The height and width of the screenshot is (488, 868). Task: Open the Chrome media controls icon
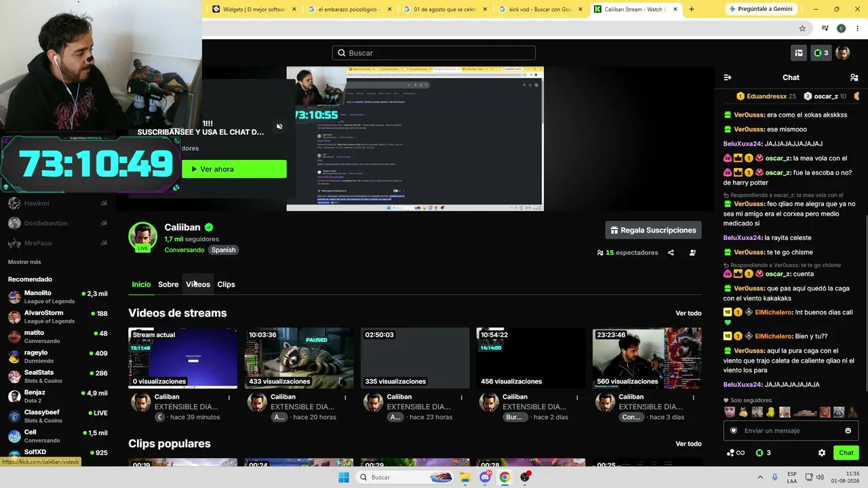[x=825, y=28]
